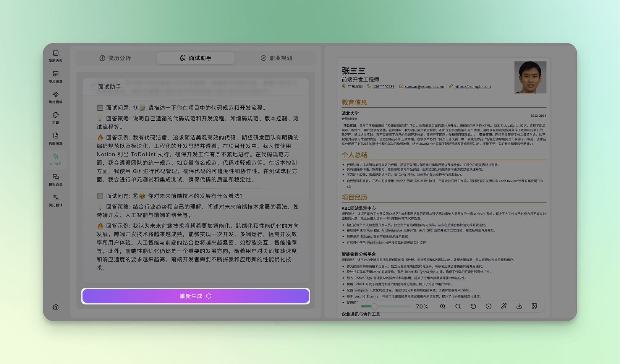Zoom in on the resume preview
This screenshot has height=364, width=620.
coord(443,306)
